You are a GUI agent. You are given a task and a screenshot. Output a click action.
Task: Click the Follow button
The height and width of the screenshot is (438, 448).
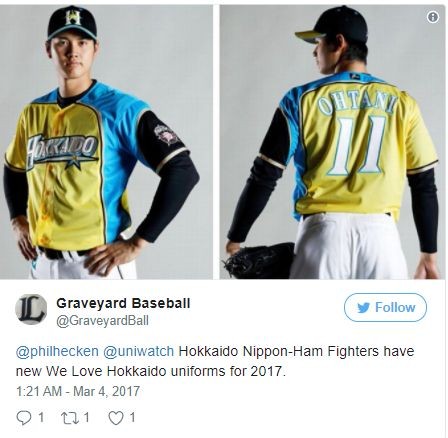pos(385,307)
